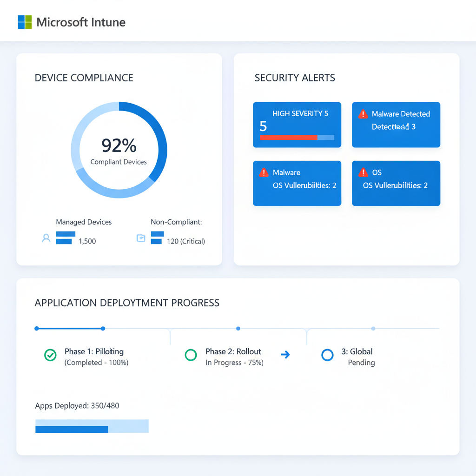Click timeline marker ending the filled segment
Image resolution: width=476 pixels, height=476 pixels.
tap(103, 329)
